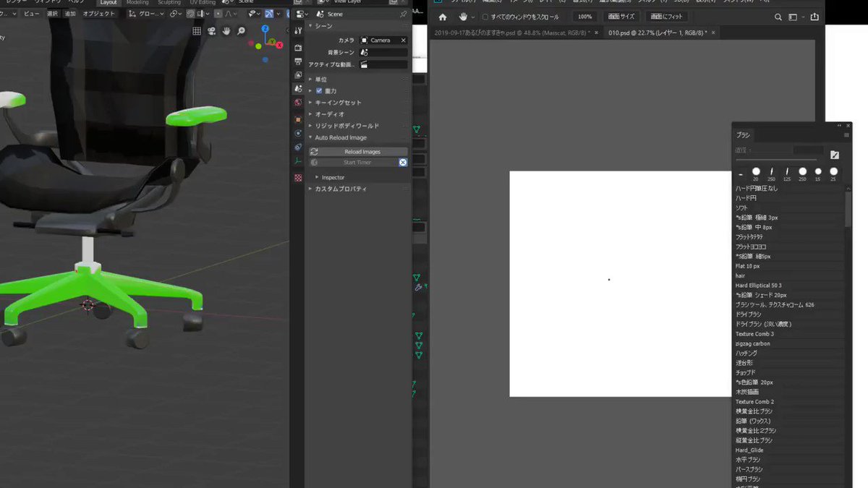Open the Render properties tab in Blender

(298, 47)
